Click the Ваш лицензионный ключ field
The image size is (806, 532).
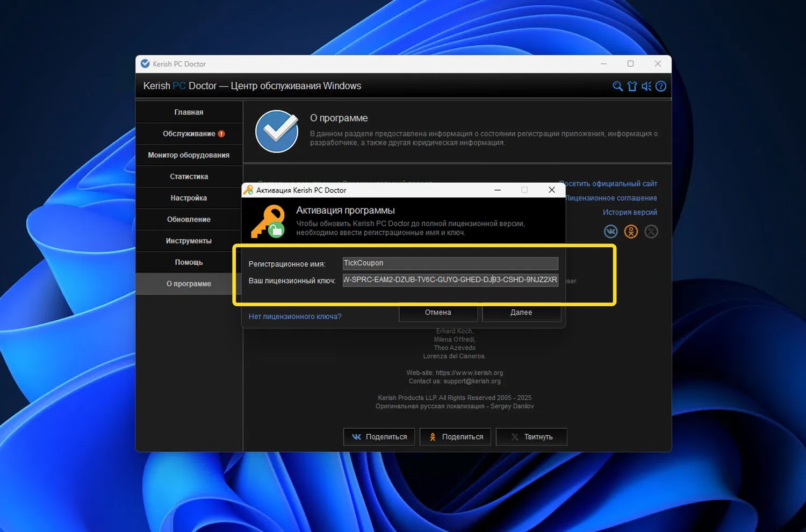tap(450, 280)
